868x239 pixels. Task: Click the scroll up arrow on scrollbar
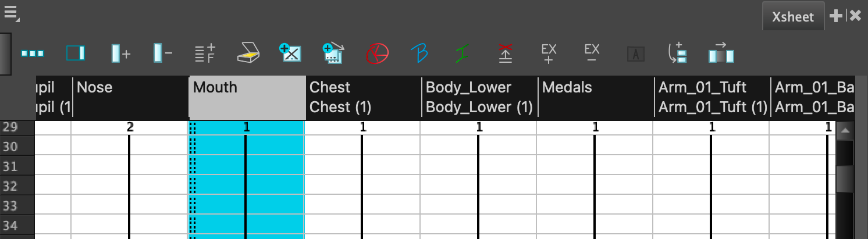coord(845,131)
